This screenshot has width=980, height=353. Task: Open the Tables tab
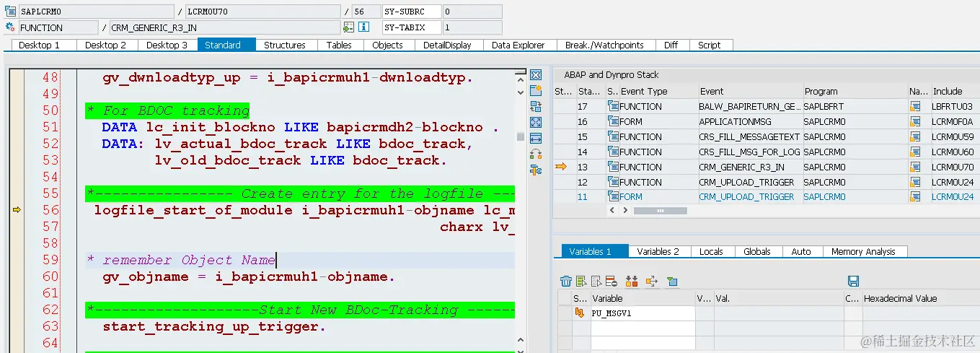(339, 45)
